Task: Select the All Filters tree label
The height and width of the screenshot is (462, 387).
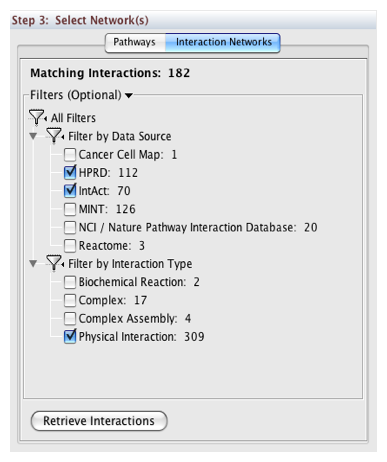Action: pyautogui.click(x=73, y=118)
